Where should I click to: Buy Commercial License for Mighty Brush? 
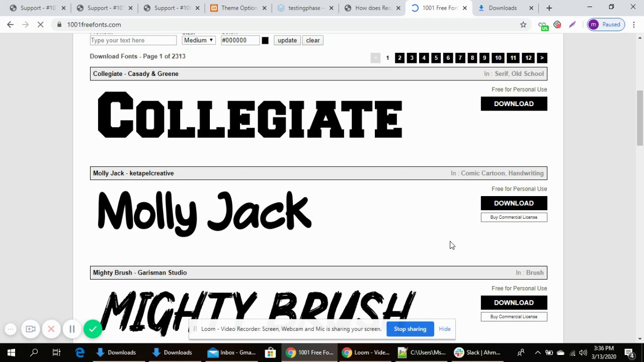[x=514, y=317]
